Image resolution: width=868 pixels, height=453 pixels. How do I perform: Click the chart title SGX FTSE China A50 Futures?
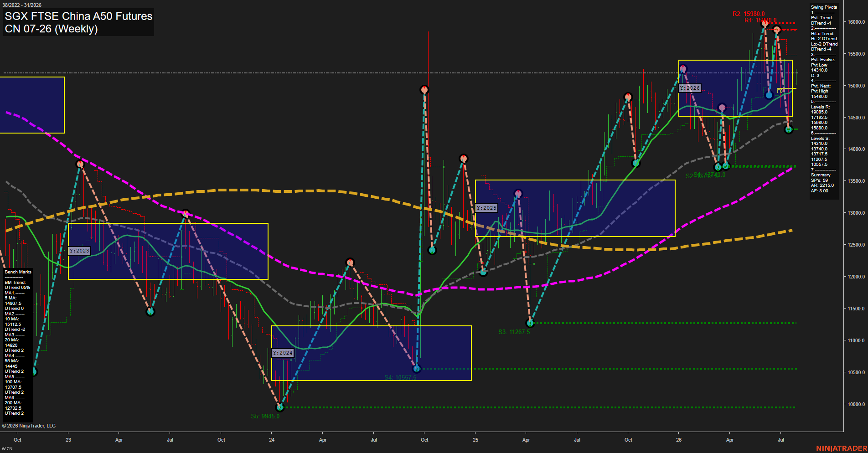click(78, 16)
